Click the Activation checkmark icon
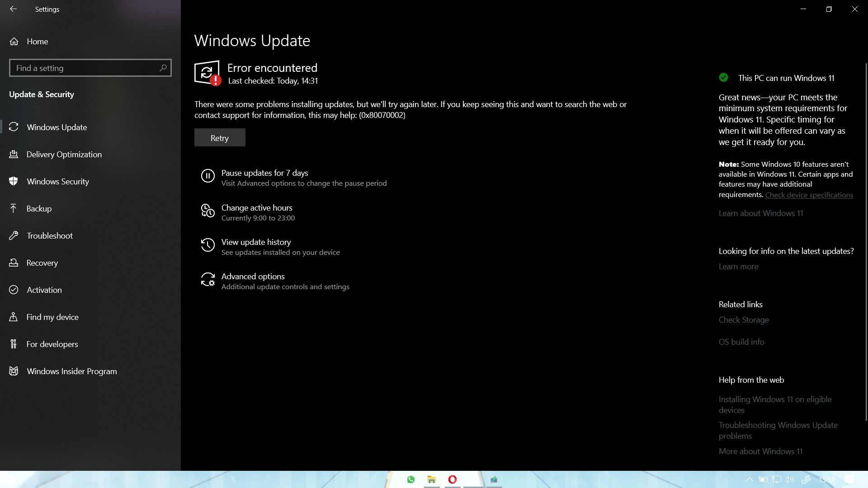 [x=14, y=290]
